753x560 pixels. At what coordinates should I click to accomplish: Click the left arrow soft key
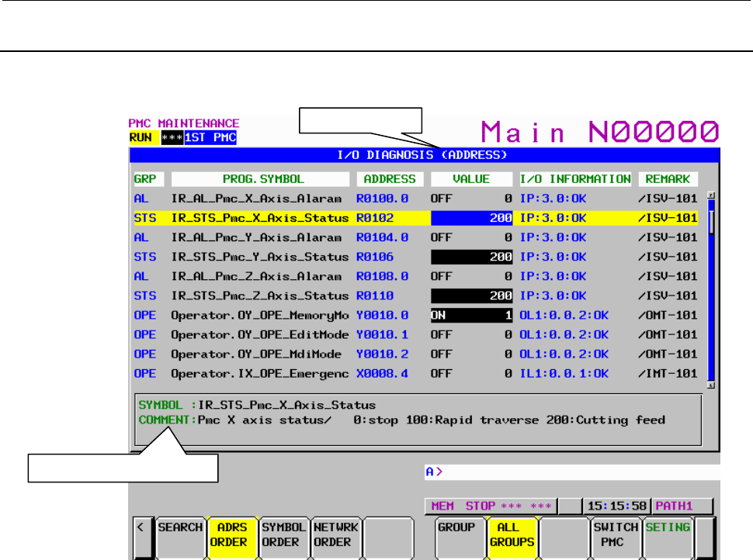click(x=143, y=538)
